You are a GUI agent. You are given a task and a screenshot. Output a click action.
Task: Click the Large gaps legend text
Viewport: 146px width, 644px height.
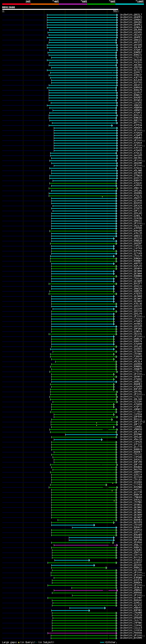coord(28,642)
